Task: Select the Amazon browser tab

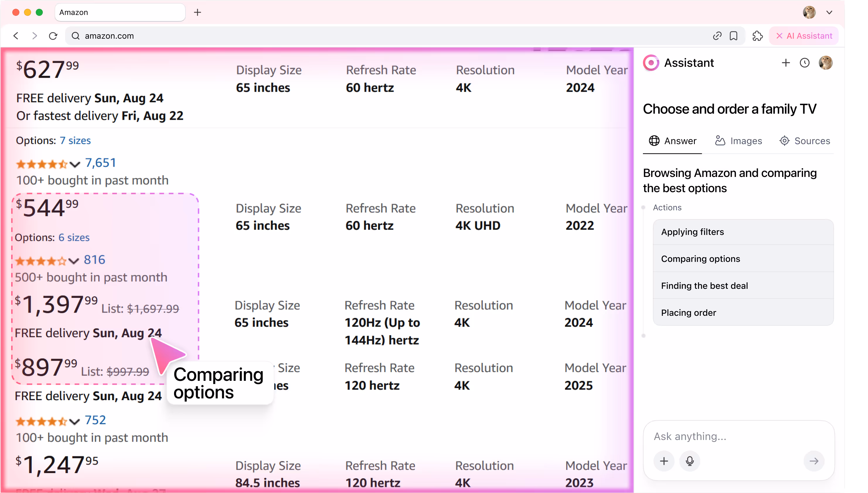Action: click(120, 13)
